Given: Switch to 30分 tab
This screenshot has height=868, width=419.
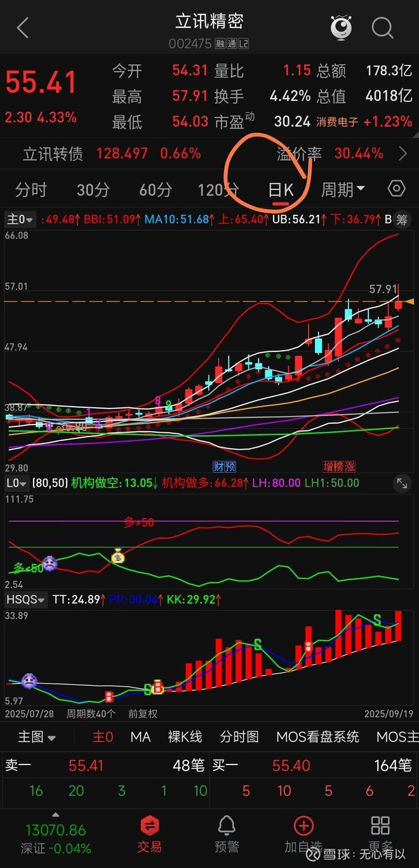Looking at the screenshot, I should tap(93, 189).
